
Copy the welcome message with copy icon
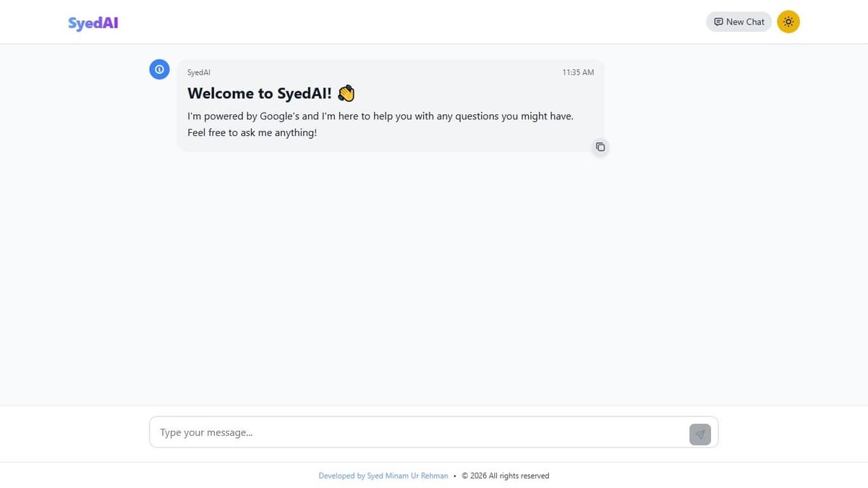[x=600, y=147]
